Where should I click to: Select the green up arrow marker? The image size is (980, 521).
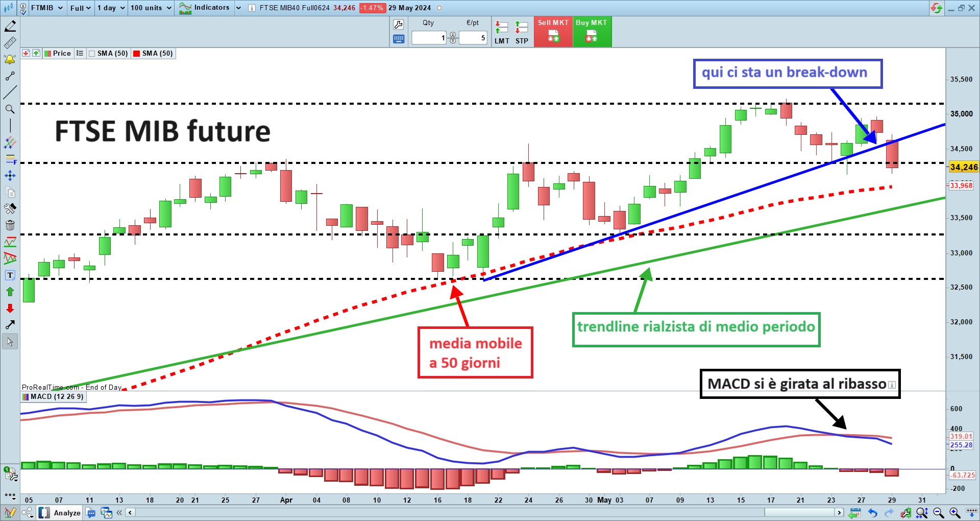tap(10, 292)
